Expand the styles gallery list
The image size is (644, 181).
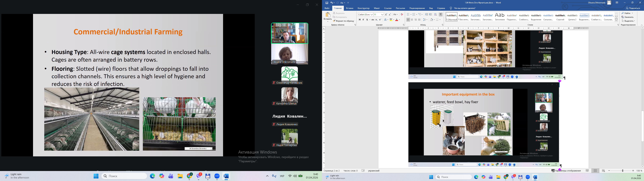[616, 20]
